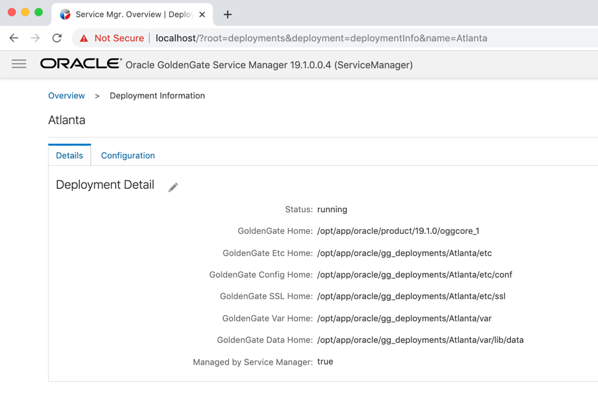Click the pencil edit icon beside Deployment Detail
598x397 pixels.
click(173, 187)
